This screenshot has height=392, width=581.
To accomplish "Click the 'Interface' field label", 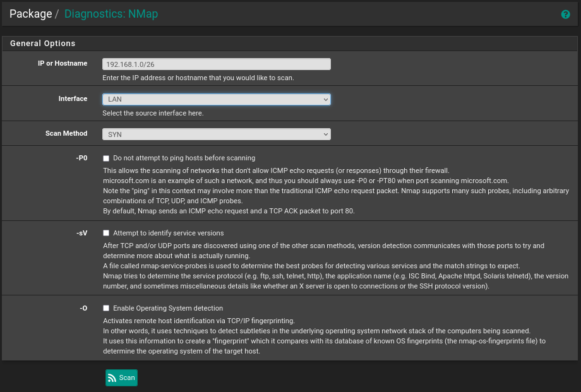I will 73,98.
